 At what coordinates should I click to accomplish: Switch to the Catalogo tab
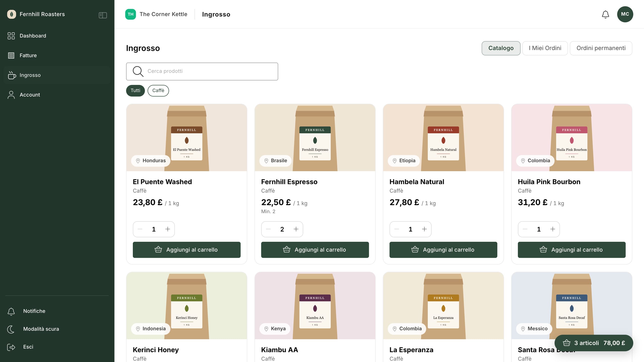tap(501, 48)
